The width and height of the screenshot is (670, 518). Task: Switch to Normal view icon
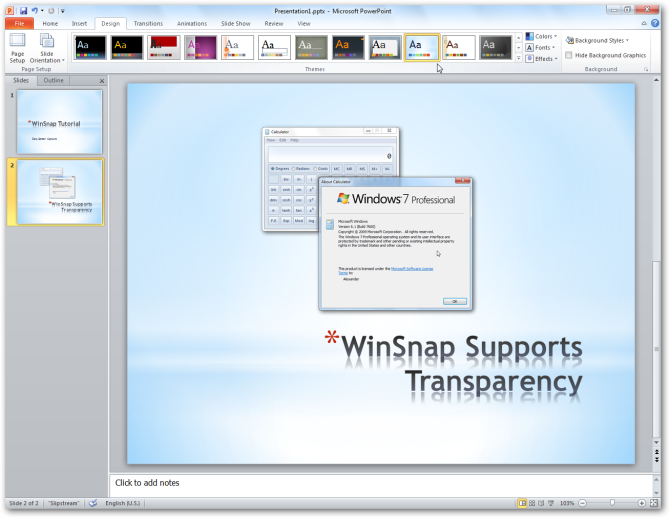[x=522, y=503]
